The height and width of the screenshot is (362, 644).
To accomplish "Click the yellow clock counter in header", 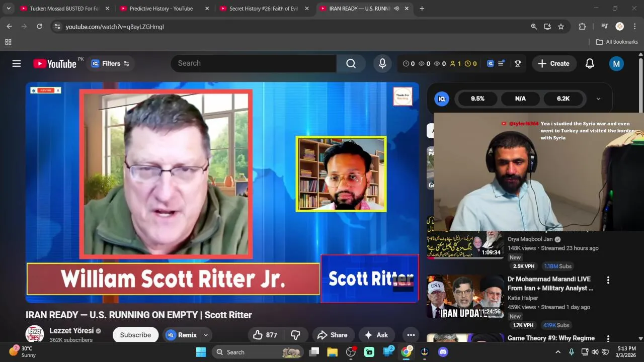I will pos(470,63).
